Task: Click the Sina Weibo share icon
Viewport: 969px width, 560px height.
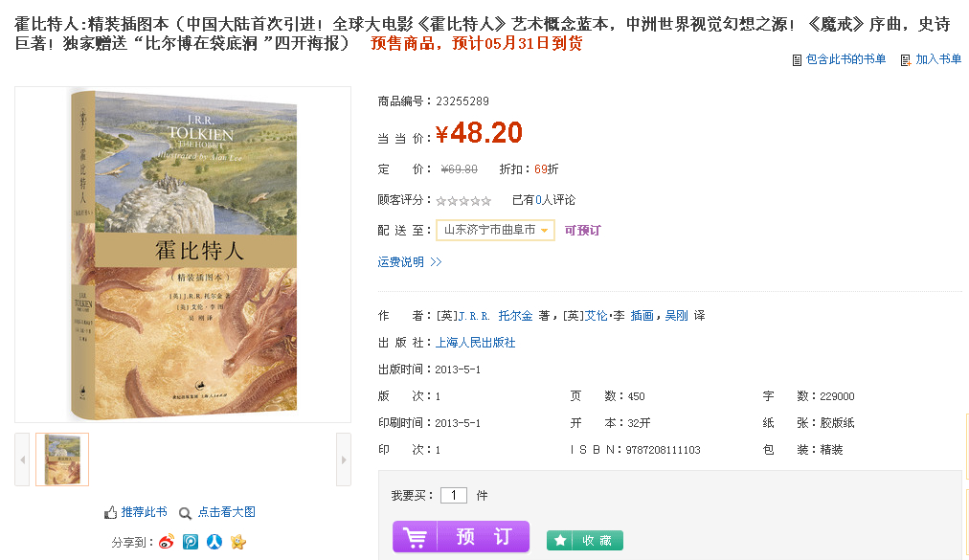Action: [x=167, y=542]
